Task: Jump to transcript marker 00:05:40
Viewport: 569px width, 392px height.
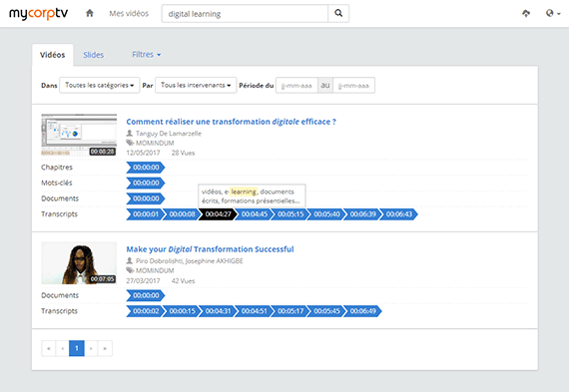Action: [326, 213]
